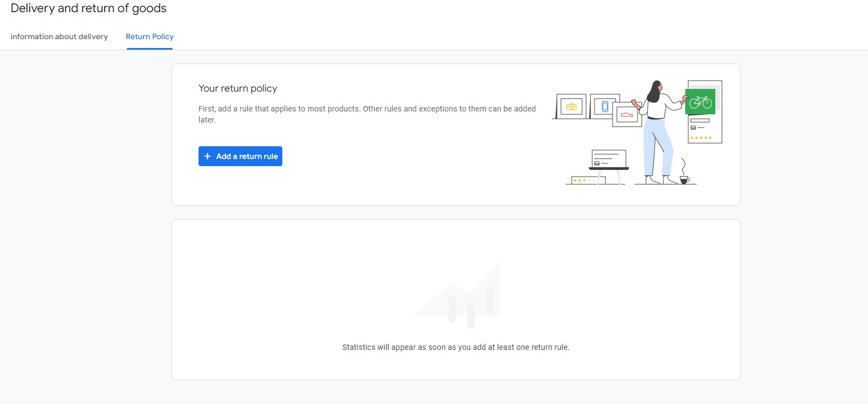
Task: Click the computer monitor in the illustration
Action: pyautogui.click(x=609, y=160)
